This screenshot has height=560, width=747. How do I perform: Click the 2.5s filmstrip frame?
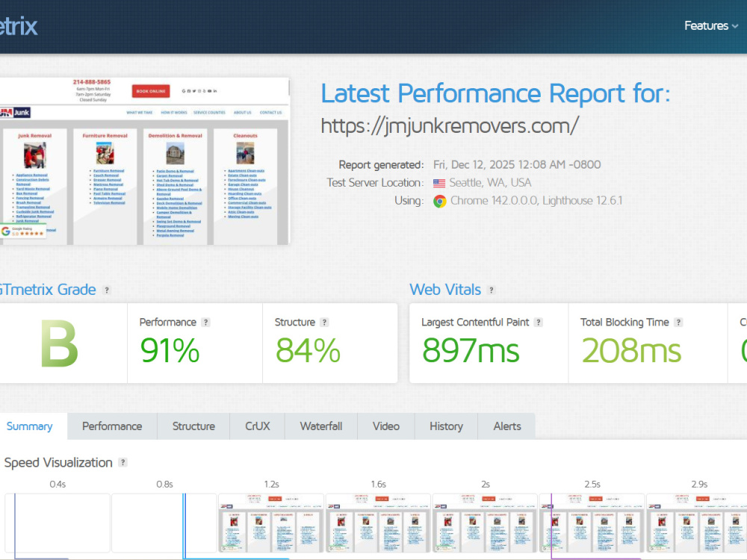[x=592, y=523]
